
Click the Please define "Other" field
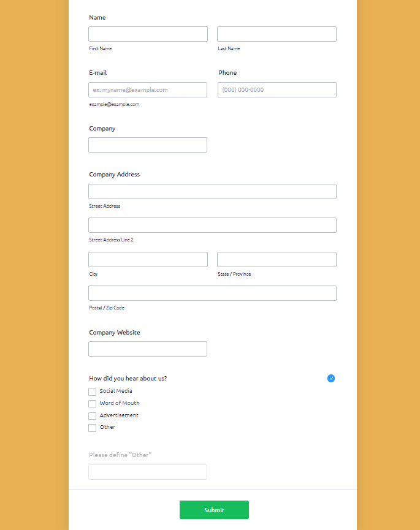(x=148, y=472)
